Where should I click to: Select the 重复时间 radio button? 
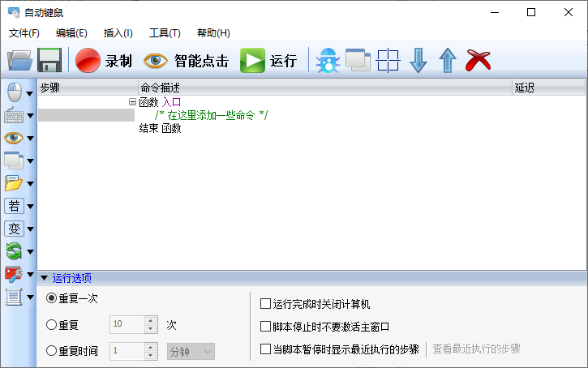pyautogui.click(x=51, y=351)
